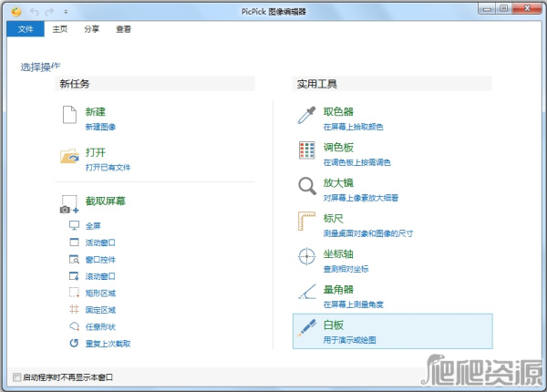Click the 截取屏幕 heading

coord(106,201)
